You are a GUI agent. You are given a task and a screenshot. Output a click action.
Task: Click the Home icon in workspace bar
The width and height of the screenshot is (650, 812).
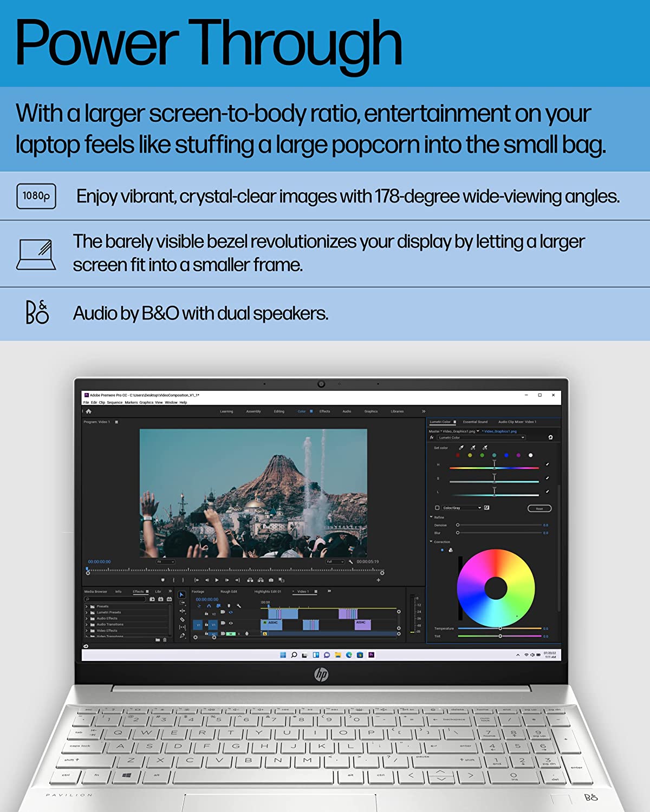click(89, 411)
